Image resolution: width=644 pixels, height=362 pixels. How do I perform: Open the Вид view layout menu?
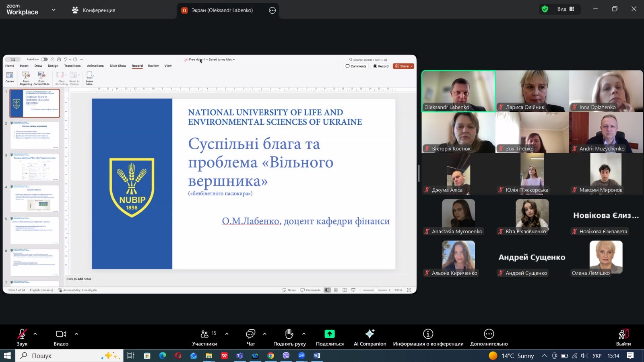[566, 9]
